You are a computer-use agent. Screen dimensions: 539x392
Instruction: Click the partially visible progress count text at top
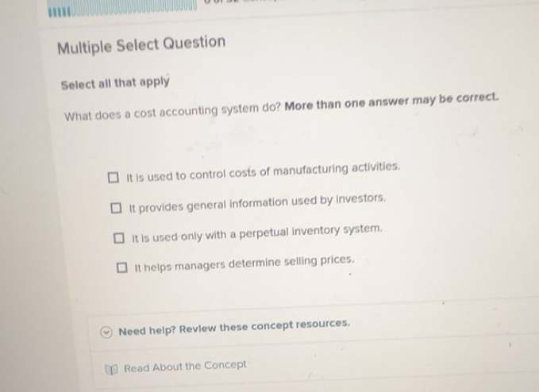tap(214, 2)
